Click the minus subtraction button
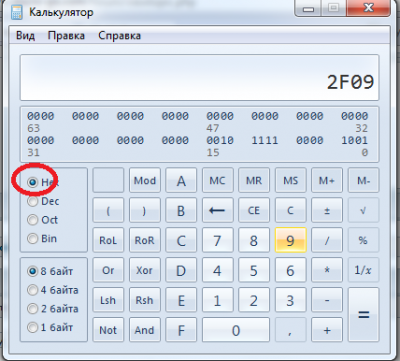The width and height of the screenshot is (400, 361). tap(327, 301)
